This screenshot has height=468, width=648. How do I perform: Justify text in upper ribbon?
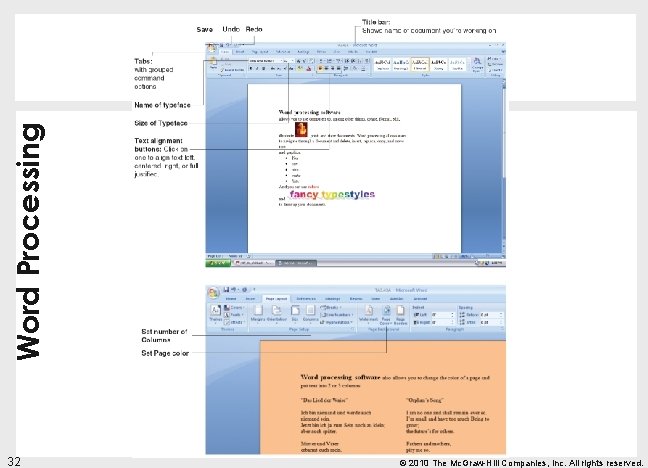click(338, 69)
